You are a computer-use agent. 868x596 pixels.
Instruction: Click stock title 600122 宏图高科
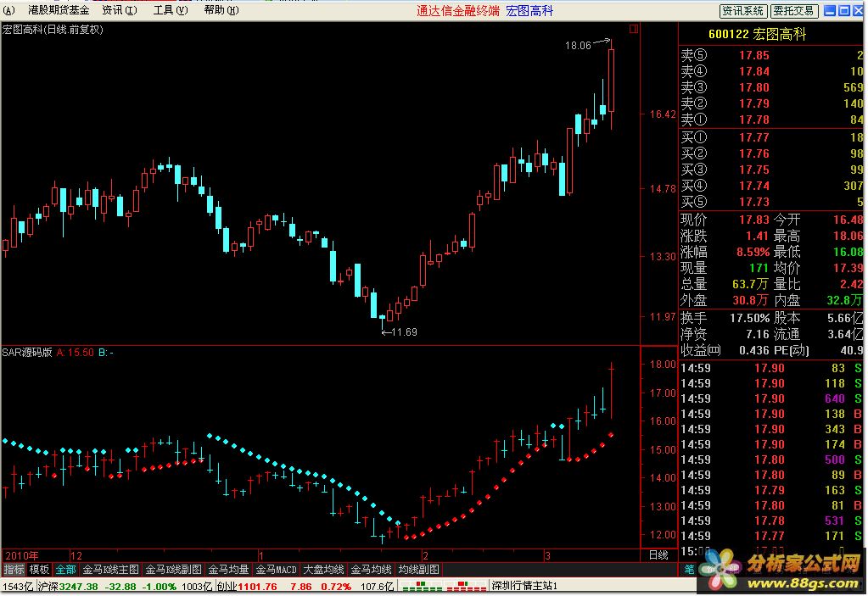point(758,34)
